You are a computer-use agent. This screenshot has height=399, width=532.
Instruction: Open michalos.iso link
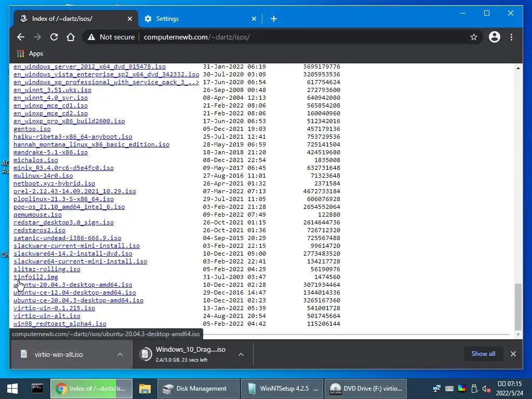coord(36,160)
